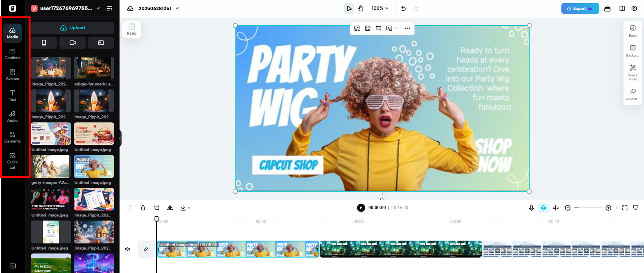Click the screen icon at the timeline toolbar's far right
The image size is (644, 273).
636,208
